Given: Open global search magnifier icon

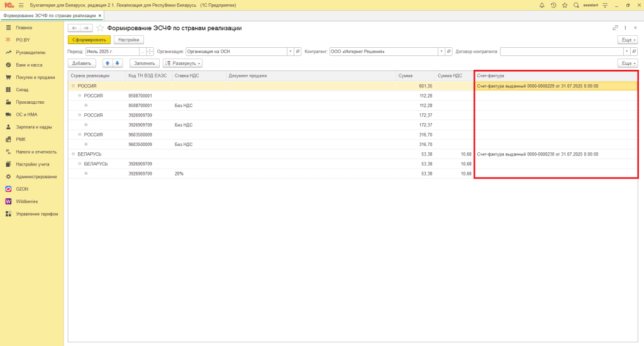Looking at the screenshot, I should (x=576, y=5).
